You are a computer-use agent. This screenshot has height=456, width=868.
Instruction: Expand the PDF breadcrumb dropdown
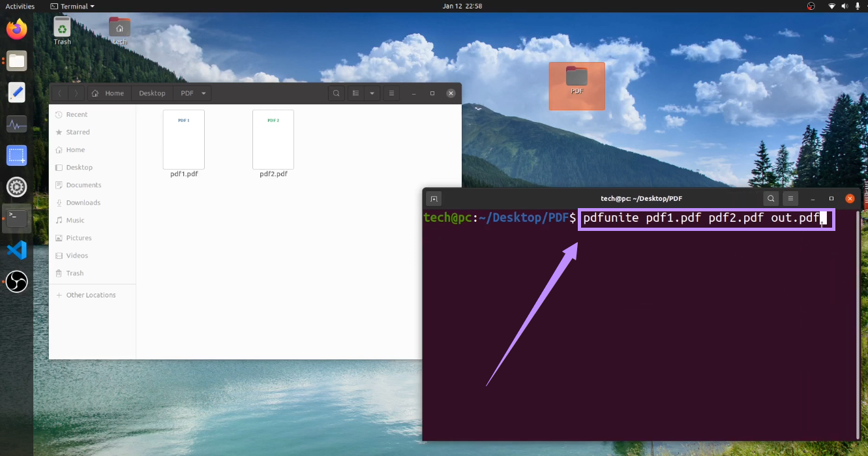[203, 93]
